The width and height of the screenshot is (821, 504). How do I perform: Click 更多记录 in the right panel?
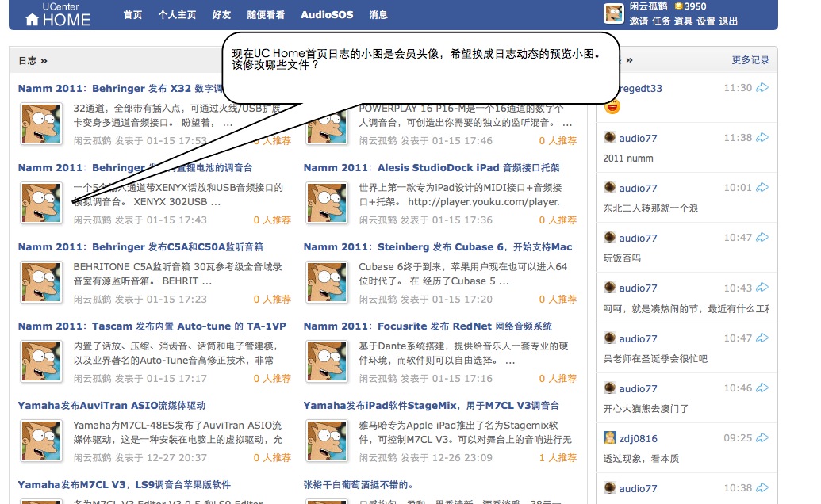pos(750,60)
